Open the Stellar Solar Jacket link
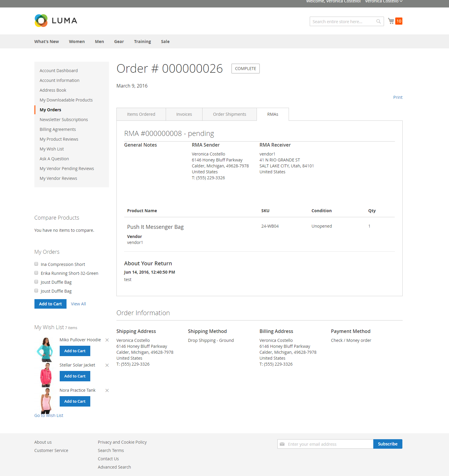Viewport: 449px width, 476px height. point(78,365)
